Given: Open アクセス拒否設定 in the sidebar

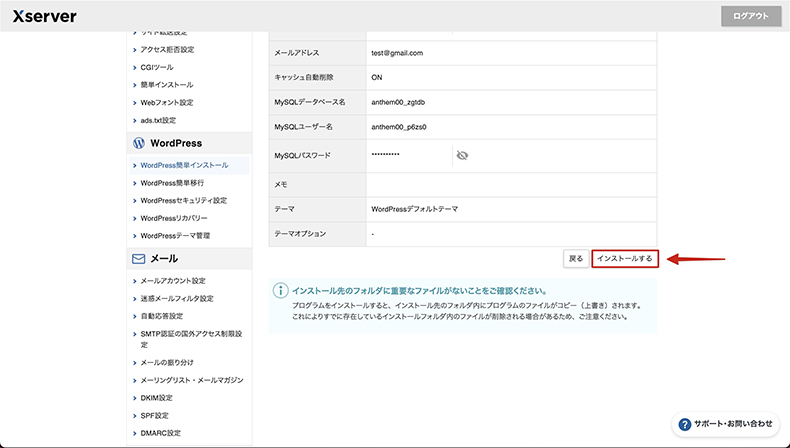Looking at the screenshot, I should click(x=167, y=49).
